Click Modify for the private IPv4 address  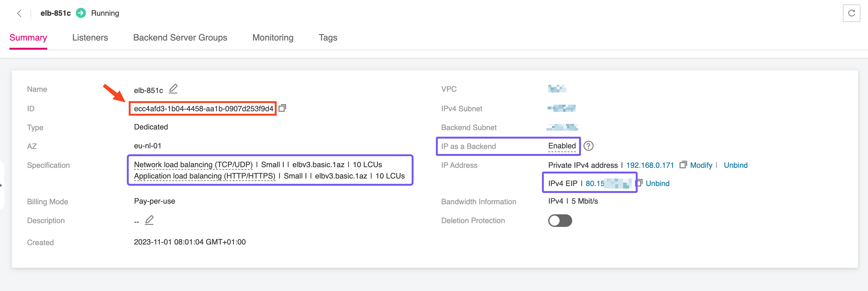point(701,165)
